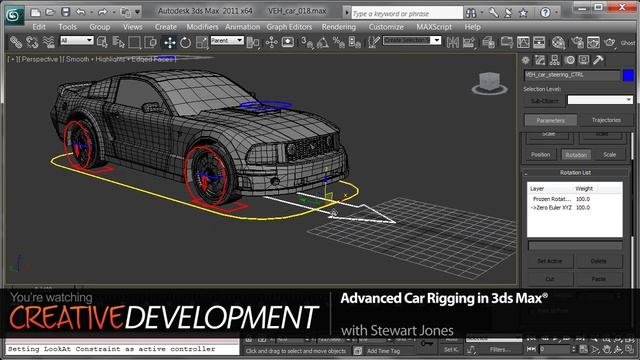Open the Render Setup icon
Image resolution: width=640 pixels, height=360 pixels.
tap(577, 42)
